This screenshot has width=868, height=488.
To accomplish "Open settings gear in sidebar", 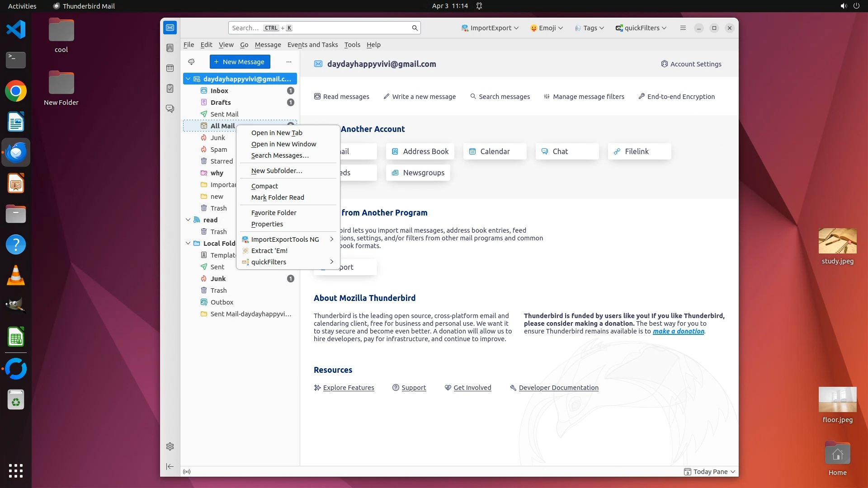I will (x=170, y=446).
